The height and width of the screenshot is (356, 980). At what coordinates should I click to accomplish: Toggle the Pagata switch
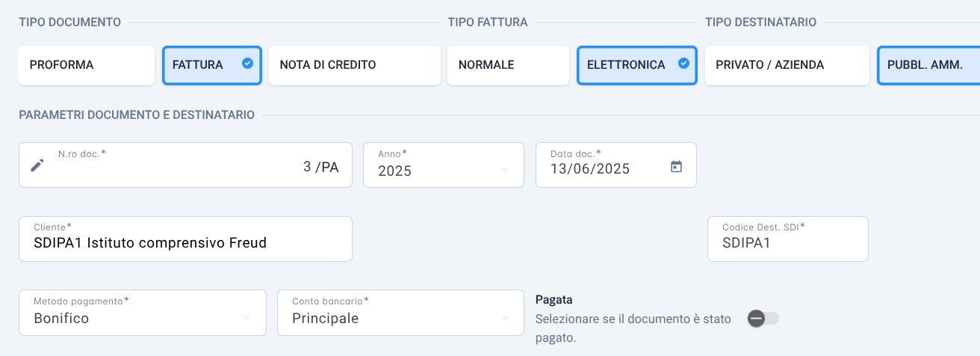[763, 319]
